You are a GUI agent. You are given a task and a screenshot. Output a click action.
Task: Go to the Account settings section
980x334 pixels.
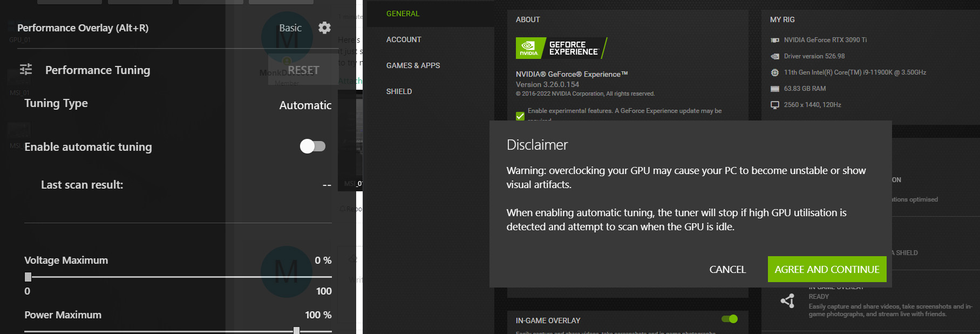click(x=404, y=39)
